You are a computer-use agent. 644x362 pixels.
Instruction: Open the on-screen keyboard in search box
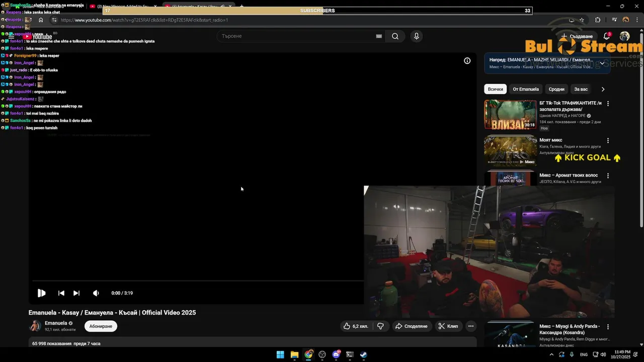pyautogui.click(x=379, y=36)
